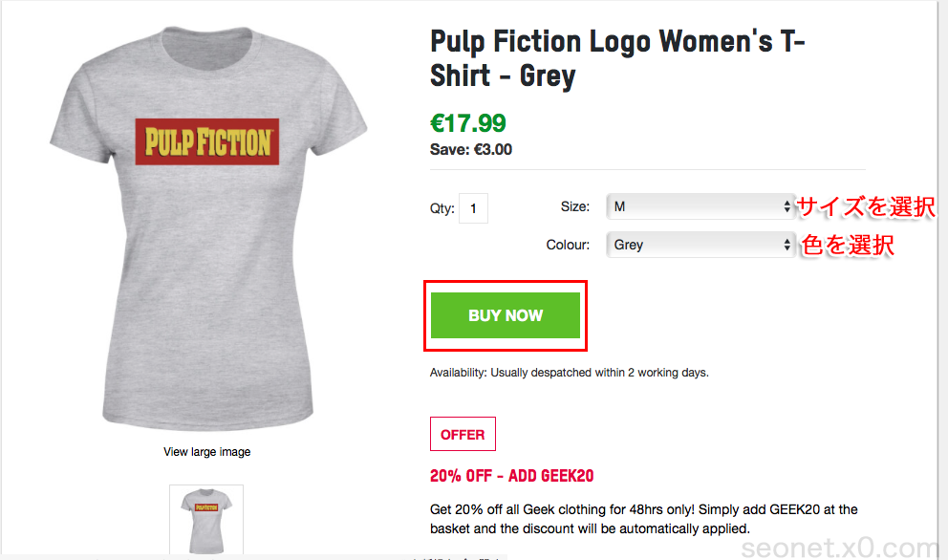Click the Pulp Fiction logo on shirt
The image size is (948, 560).
click(x=207, y=142)
